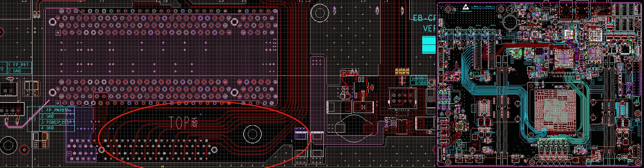Click the large capacitor circle in the overview board
The width and height of the screenshot is (644, 168).
coord(511,23)
